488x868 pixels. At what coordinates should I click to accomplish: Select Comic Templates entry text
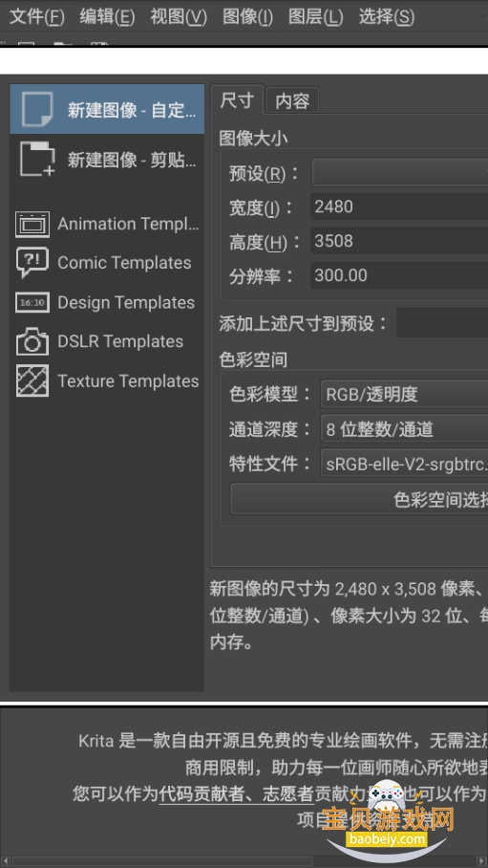point(124,262)
